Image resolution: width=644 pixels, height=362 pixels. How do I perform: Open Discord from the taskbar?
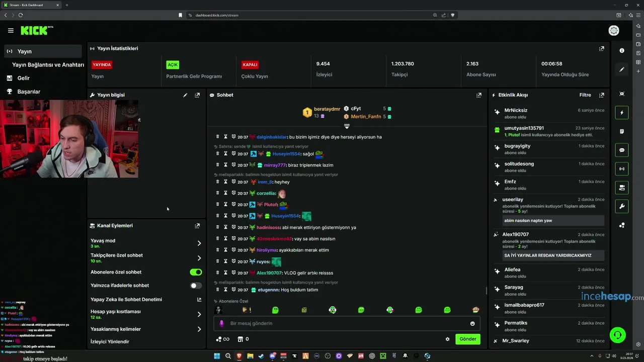point(273,356)
